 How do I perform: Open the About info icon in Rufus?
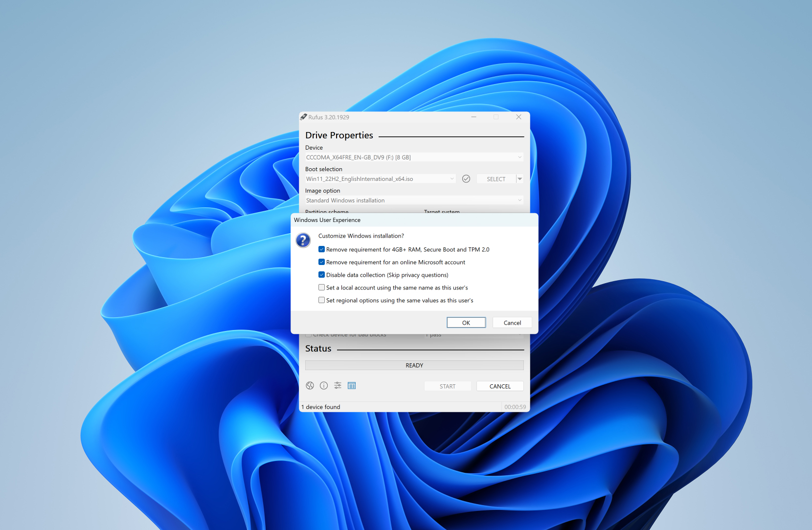[324, 386]
